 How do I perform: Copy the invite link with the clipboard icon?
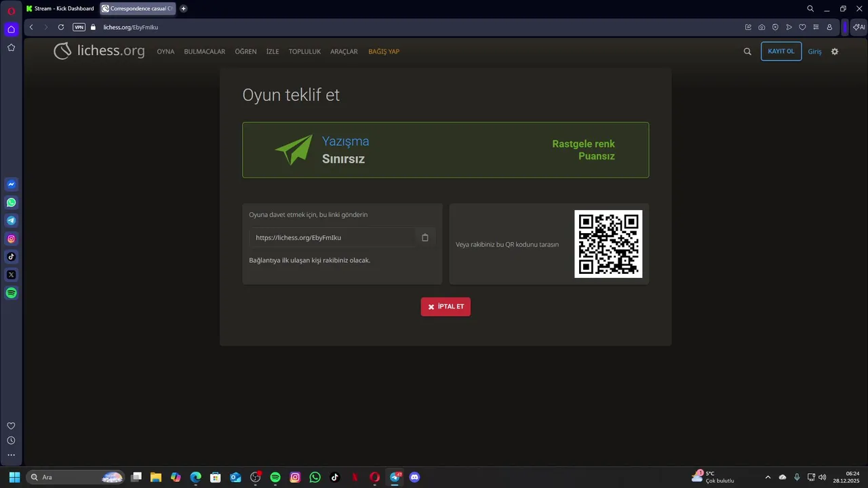[425, 238]
